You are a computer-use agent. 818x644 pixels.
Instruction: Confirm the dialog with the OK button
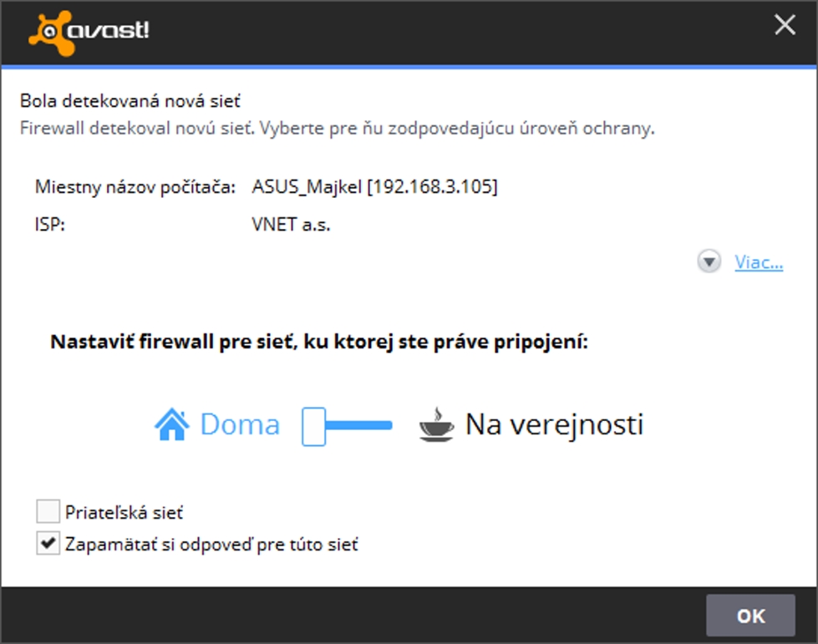pyautogui.click(x=750, y=616)
